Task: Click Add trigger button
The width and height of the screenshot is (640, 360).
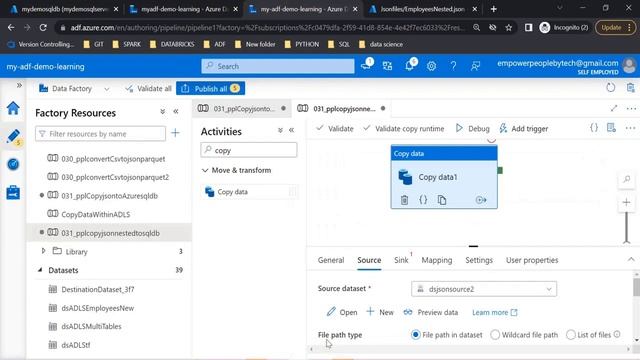Action: 524,129
